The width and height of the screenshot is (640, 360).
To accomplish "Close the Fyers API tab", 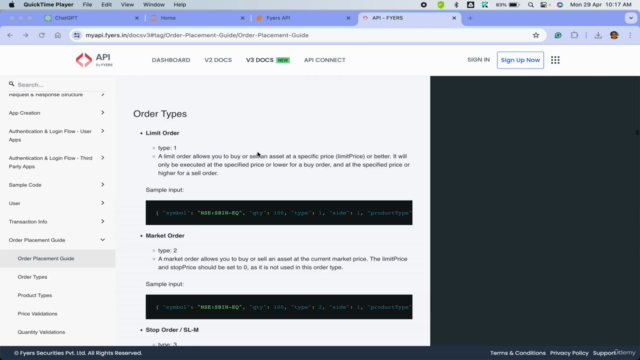I will tap(348, 18).
